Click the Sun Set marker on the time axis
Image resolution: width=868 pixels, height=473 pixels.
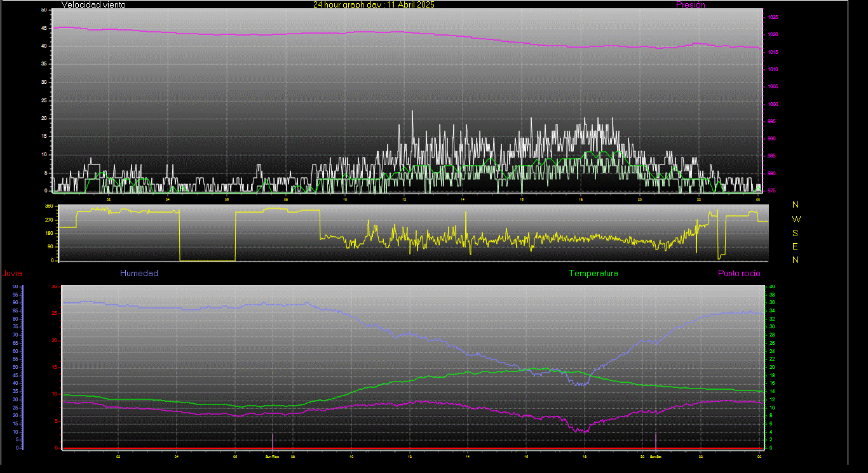(656, 456)
